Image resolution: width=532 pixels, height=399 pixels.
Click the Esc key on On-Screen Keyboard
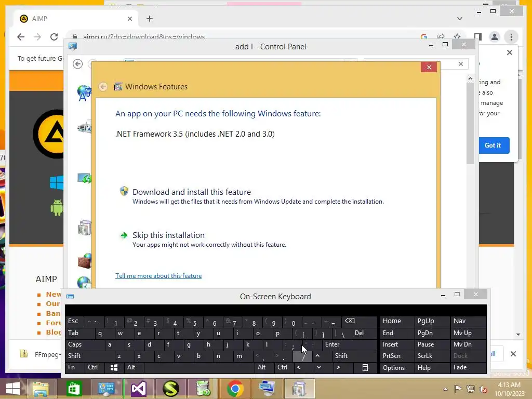[x=75, y=321]
